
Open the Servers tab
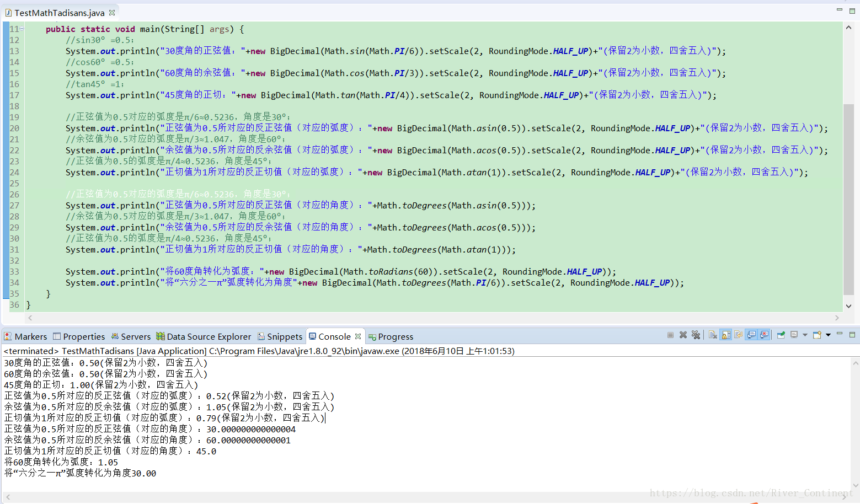pyautogui.click(x=131, y=336)
